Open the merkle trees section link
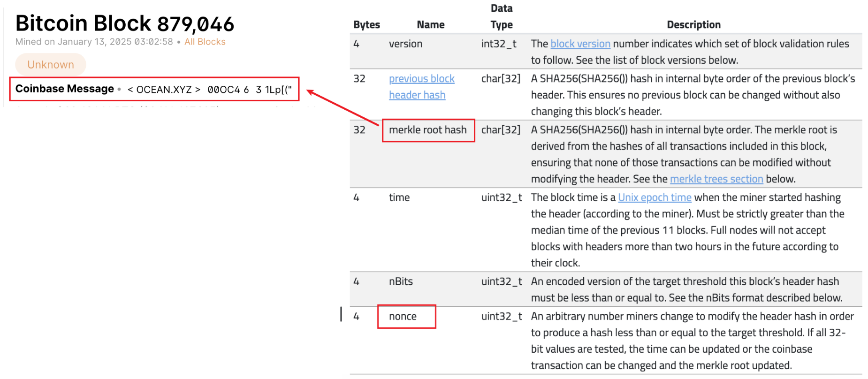Image resolution: width=868 pixels, height=379 pixels. click(716, 179)
